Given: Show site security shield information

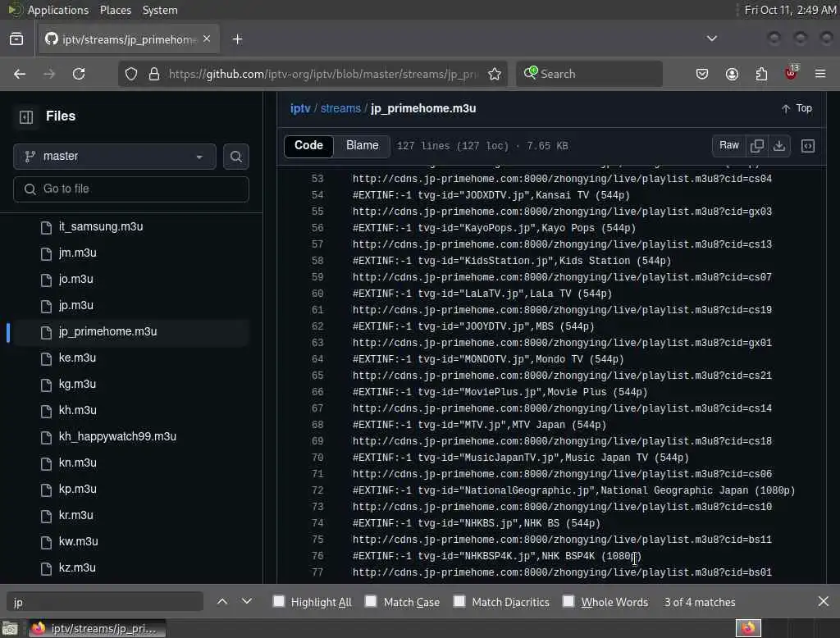Looking at the screenshot, I should (131, 74).
